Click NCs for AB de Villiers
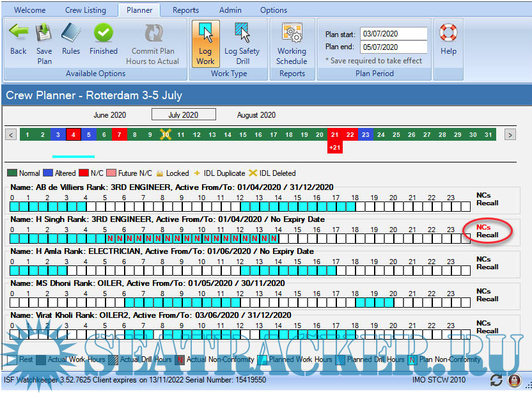 pos(483,195)
